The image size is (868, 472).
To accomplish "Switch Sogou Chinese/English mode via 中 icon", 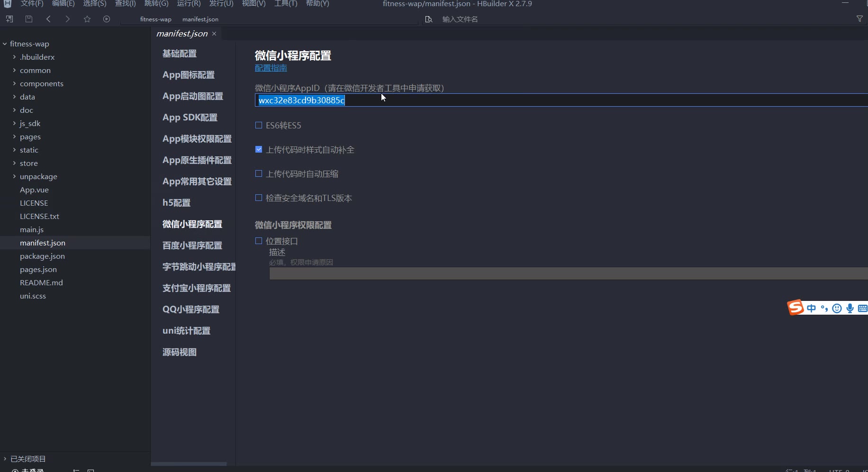I will click(812, 309).
